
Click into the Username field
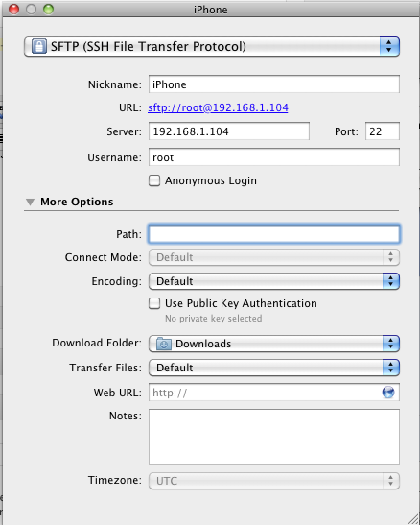274,157
